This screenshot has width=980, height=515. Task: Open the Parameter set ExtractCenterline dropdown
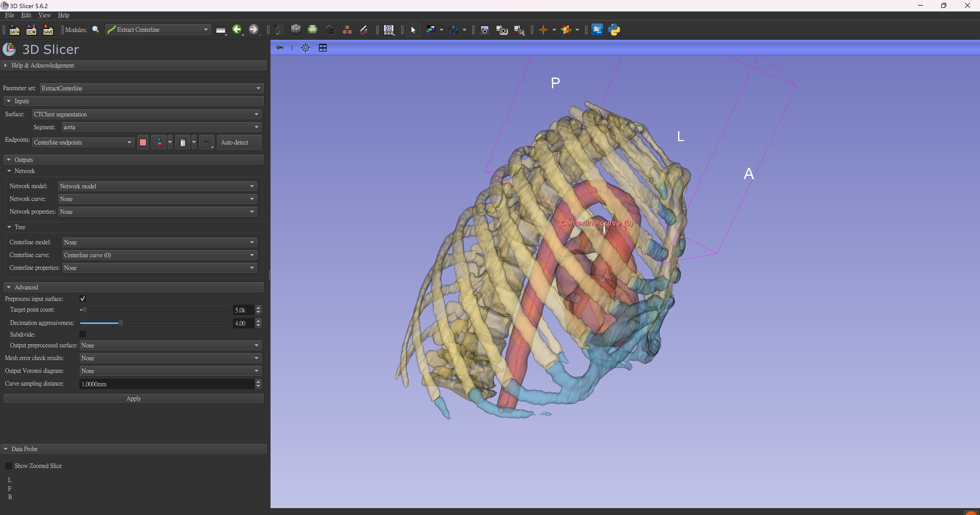coord(151,88)
